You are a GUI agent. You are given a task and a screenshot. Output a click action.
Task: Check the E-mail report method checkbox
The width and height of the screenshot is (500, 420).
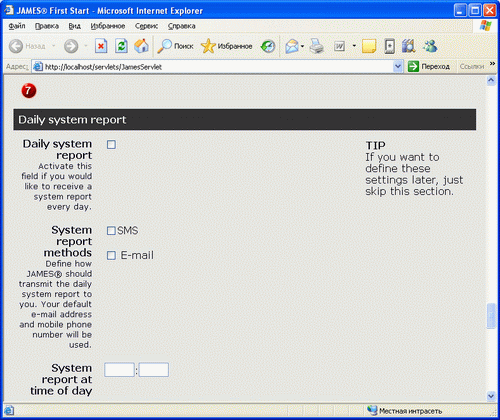111,256
